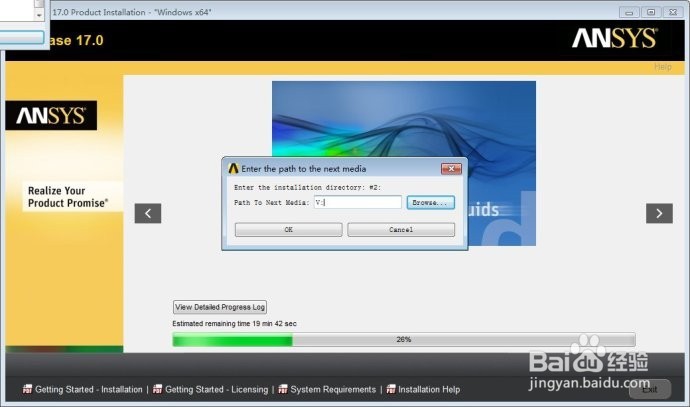Confirm the media path with OK

click(288, 230)
